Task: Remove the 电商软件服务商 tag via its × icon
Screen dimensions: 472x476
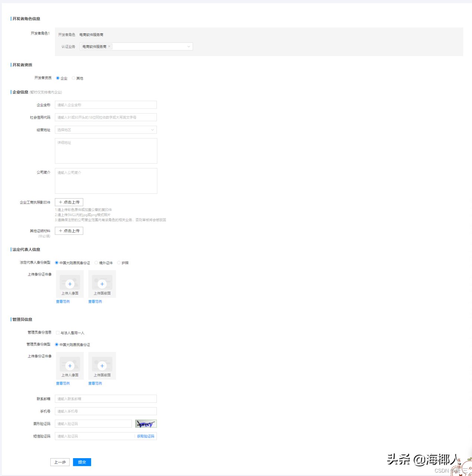Action: (x=109, y=46)
